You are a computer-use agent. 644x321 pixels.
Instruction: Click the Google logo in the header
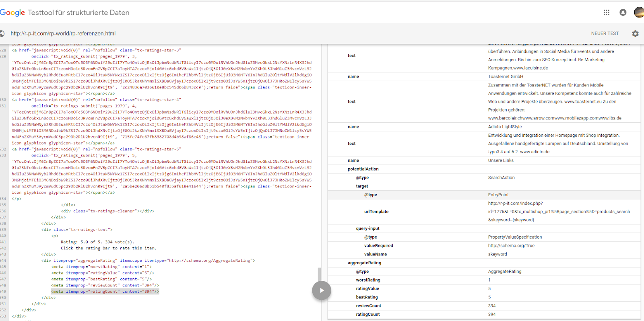tap(12, 12)
